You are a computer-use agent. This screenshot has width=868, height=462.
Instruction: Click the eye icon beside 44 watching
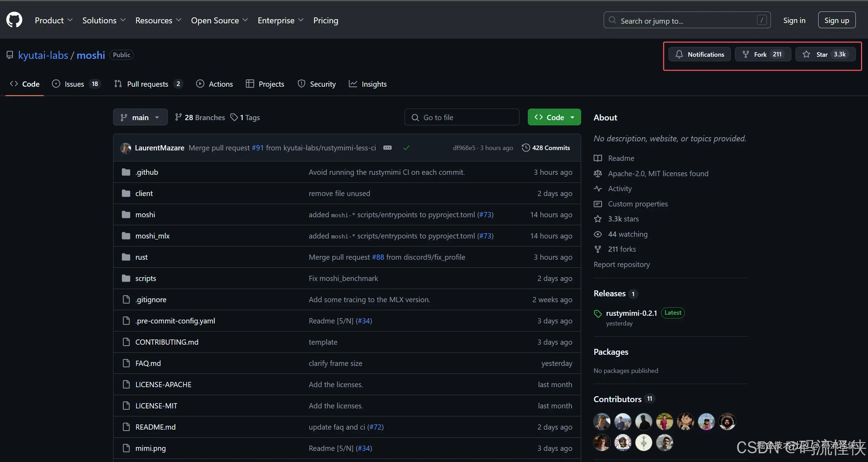pyautogui.click(x=598, y=234)
